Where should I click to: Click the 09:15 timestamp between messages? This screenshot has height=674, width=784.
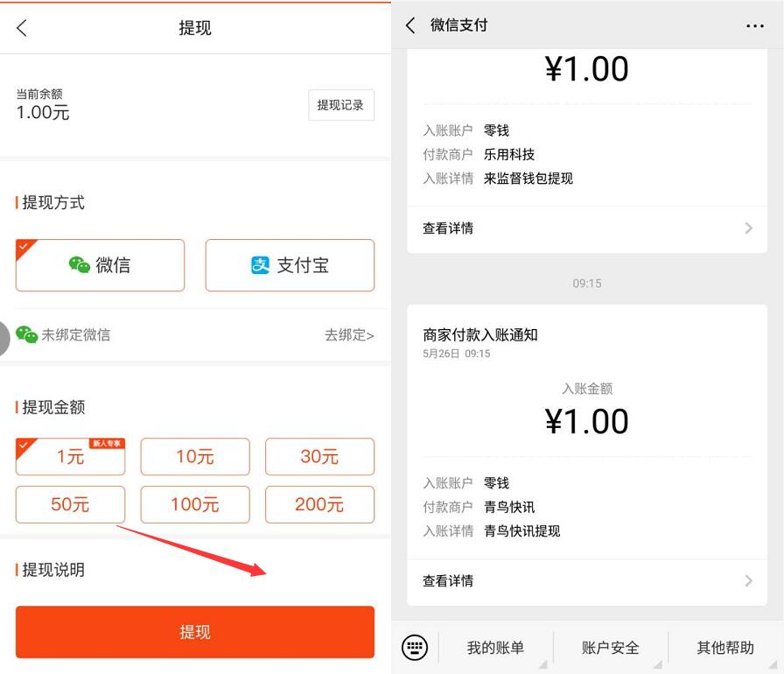[587, 284]
